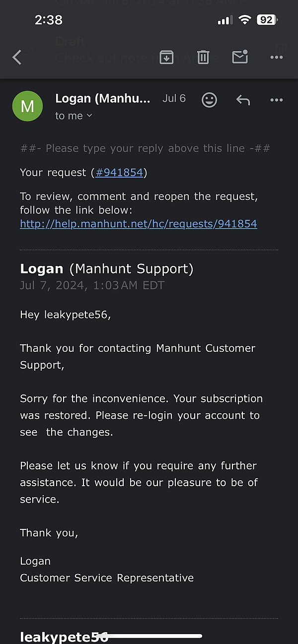Tap the Jul 6 message date
Viewport: 298px width, 644px height.
click(x=174, y=98)
